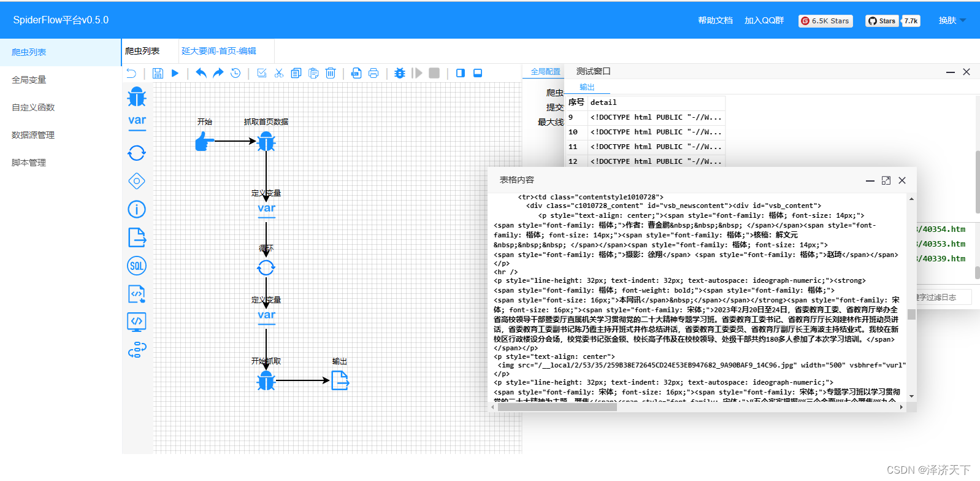Click gray step-next debug icon
This screenshot has width=980, height=481.
click(417, 73)
